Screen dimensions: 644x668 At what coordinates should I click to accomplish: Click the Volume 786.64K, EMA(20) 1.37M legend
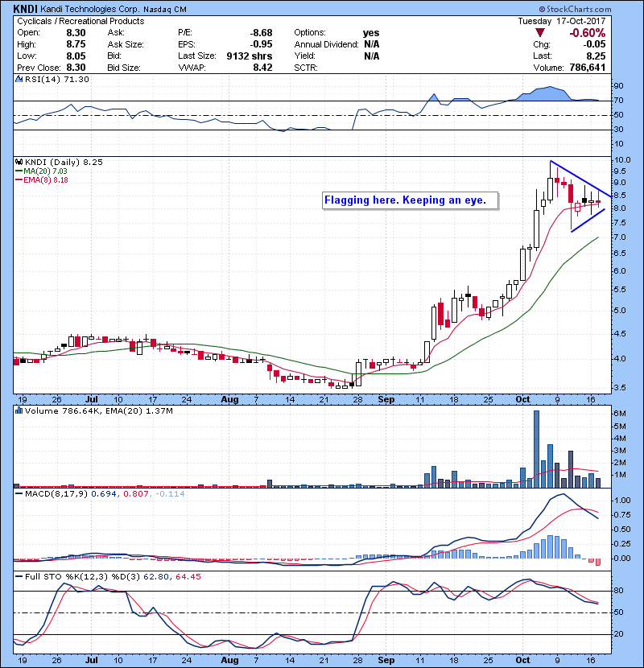pyautogui.click(x=99, y=410)
